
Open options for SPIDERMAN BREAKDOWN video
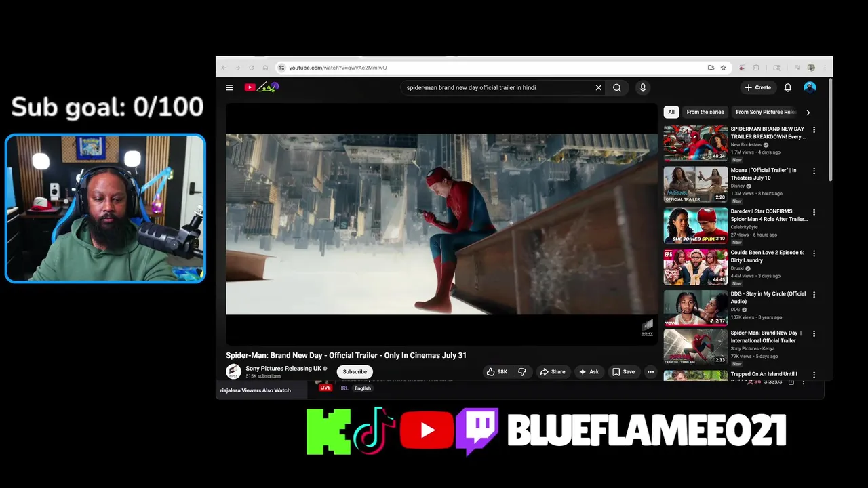point(814,129)
